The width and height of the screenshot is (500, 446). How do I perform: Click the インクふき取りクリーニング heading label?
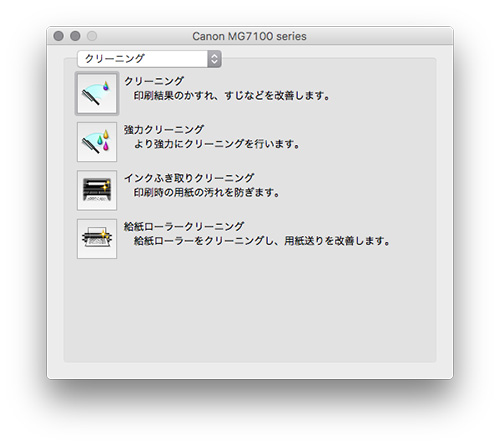(189, 178)
